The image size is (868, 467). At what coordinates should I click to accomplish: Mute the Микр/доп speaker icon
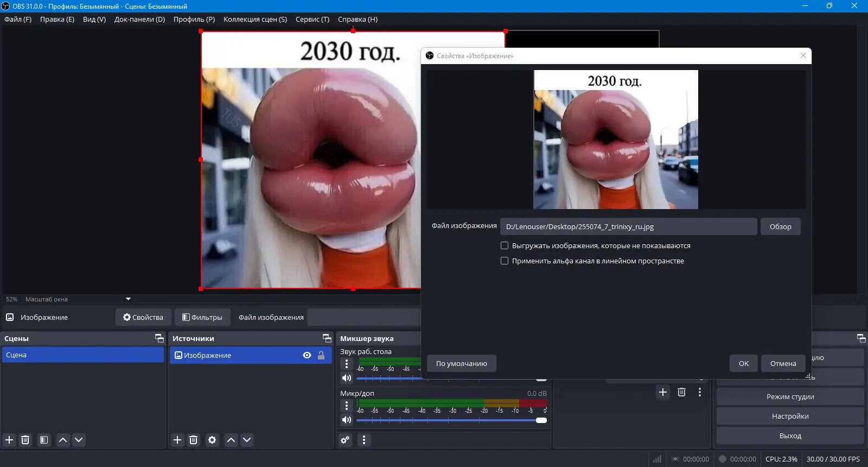coord(346,420)
